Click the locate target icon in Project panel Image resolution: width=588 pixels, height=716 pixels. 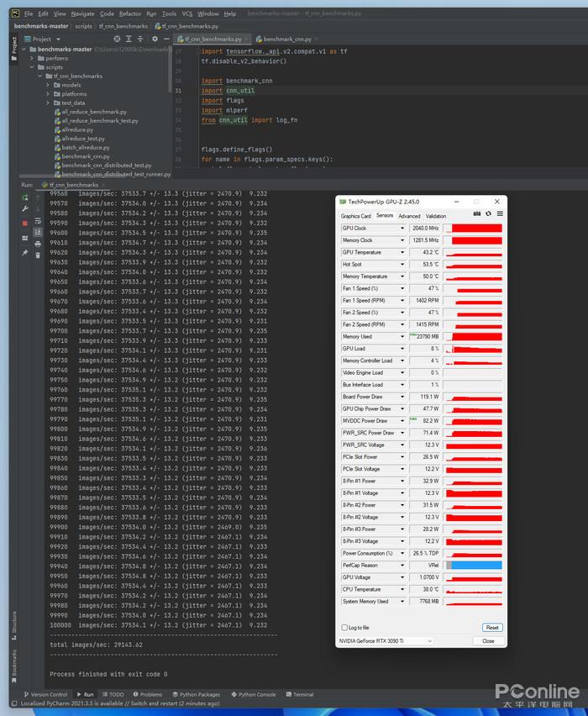[x=117, y=39]
